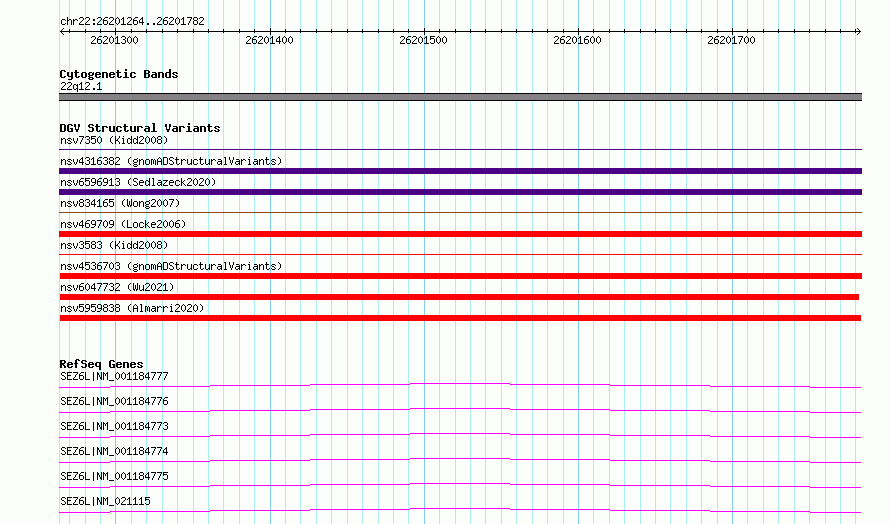Open variant nsv469709 (Locke2006) label
The width and height of the screenshot is (890, 524).
123,224
